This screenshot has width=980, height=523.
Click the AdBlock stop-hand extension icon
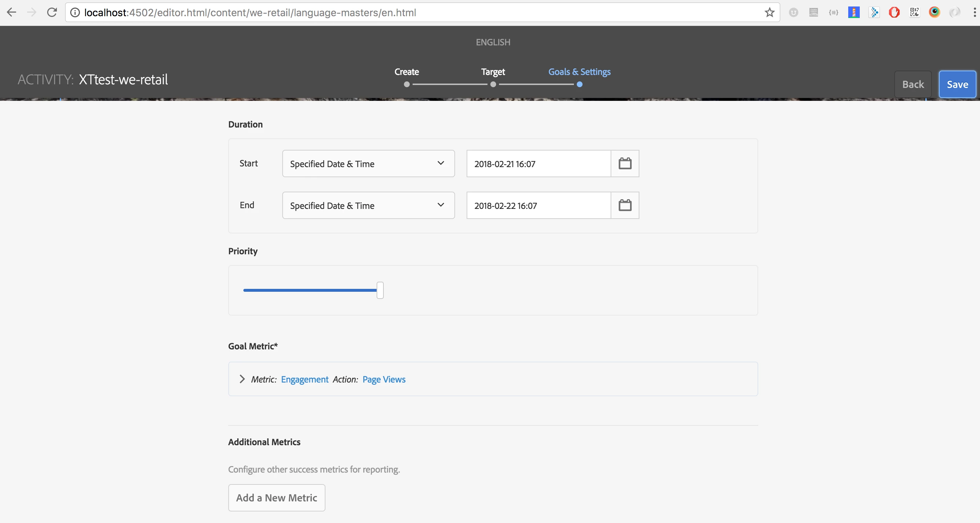(x=894, y=13)
